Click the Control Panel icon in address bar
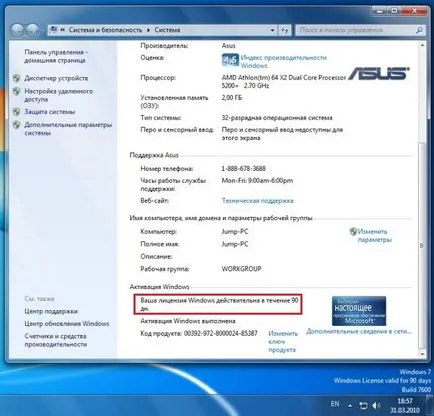 [53, 30]
